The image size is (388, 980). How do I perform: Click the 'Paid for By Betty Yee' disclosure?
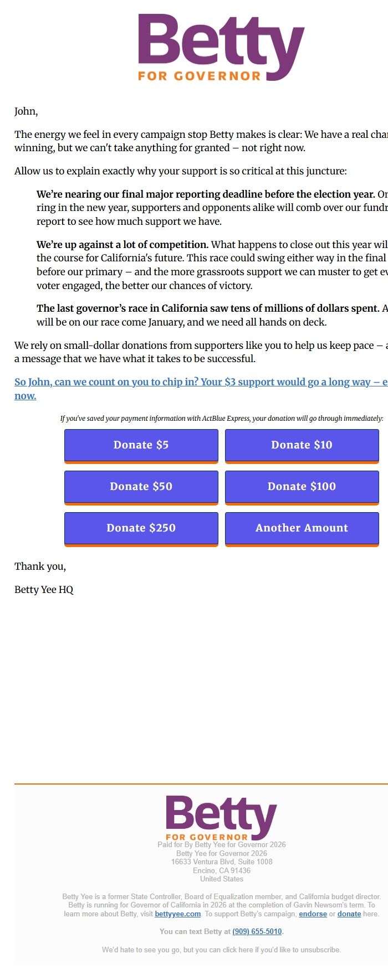tap(221, 845)
